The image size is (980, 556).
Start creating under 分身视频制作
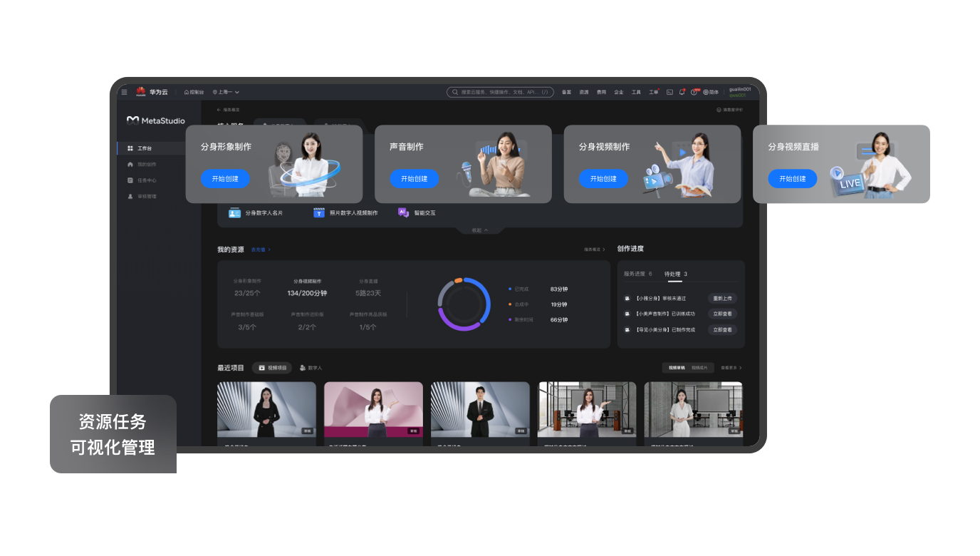tap(603, 179)
